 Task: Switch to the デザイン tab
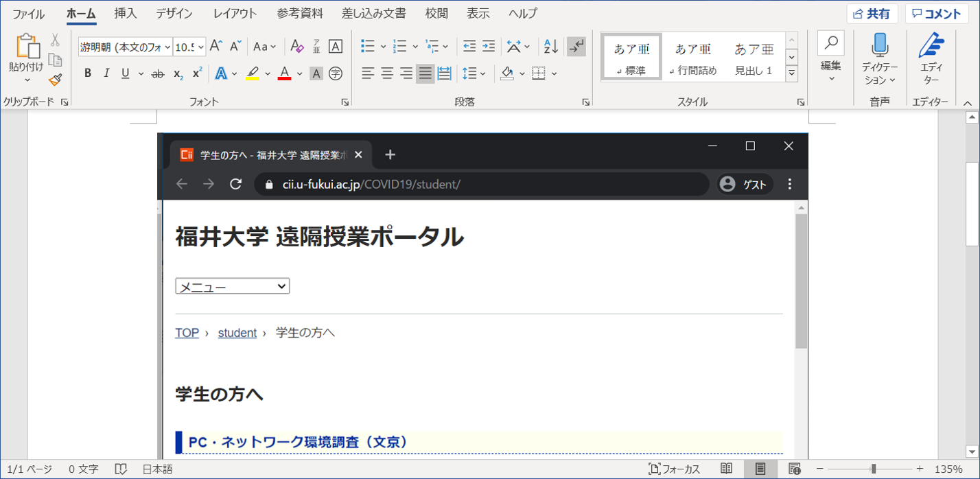tap(174, 14)
